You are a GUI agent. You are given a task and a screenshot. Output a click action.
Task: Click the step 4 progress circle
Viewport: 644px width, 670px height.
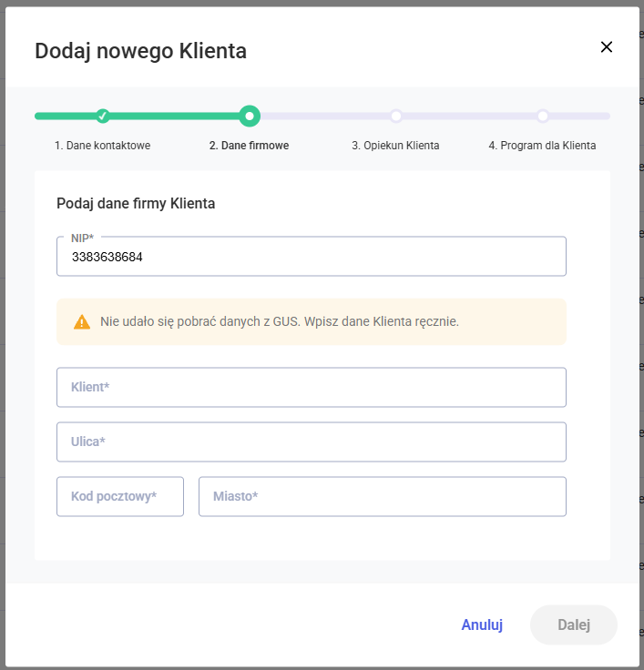543,116
